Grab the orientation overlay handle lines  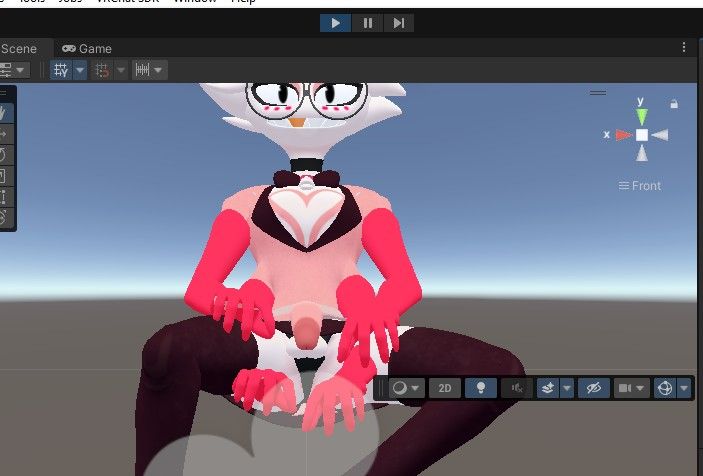(598, 93)
